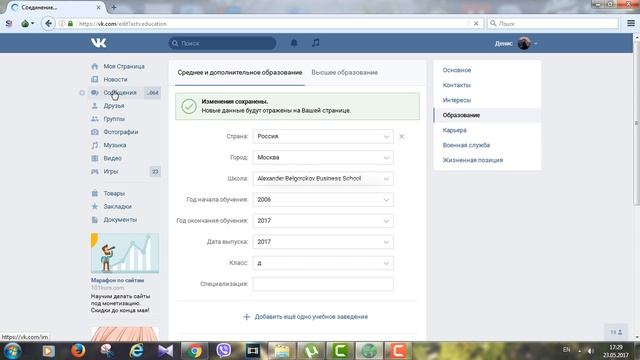Open the notifications bell icon
The image size is (640, 360).
point(294,43)
